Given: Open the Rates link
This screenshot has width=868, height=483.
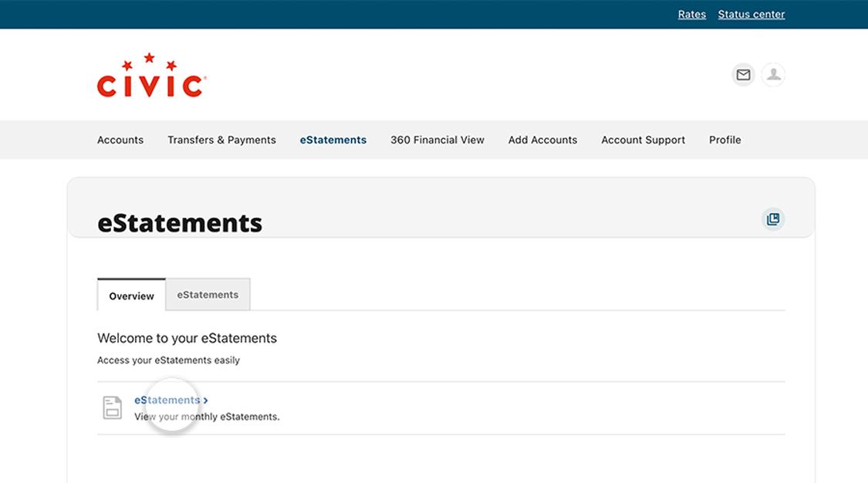Looking at the screenshot, I should [691, 14].
